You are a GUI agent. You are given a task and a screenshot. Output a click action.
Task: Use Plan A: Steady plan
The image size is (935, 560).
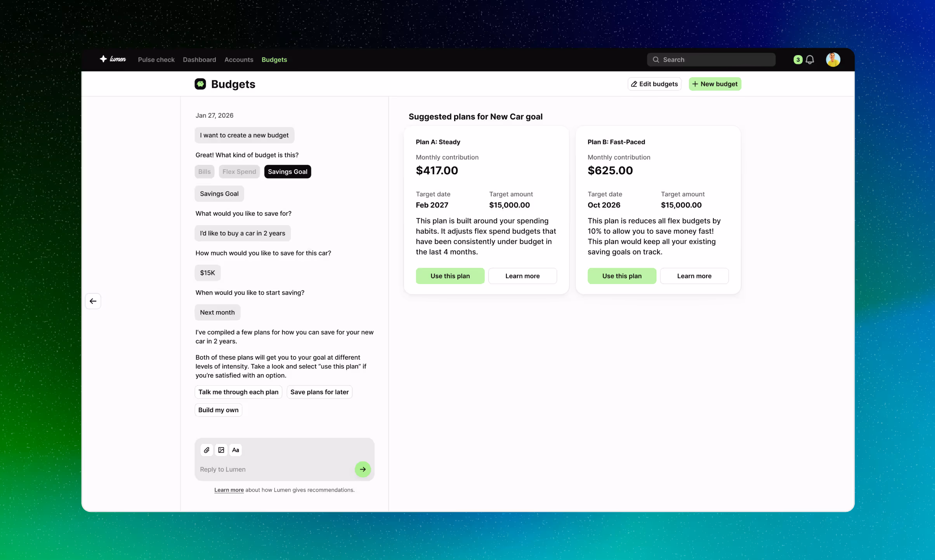point(450,276)
